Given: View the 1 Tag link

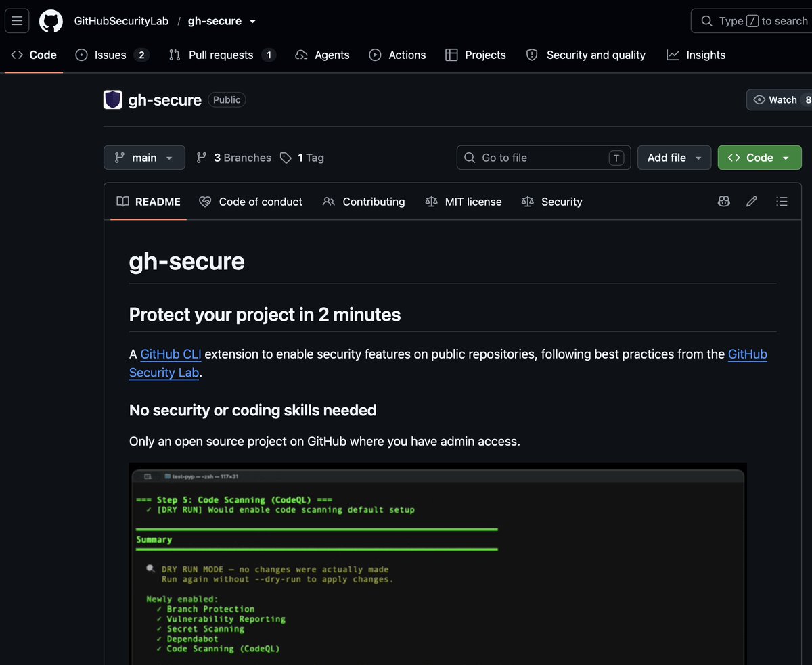Looking at the screenshot, I should point(302,158).
